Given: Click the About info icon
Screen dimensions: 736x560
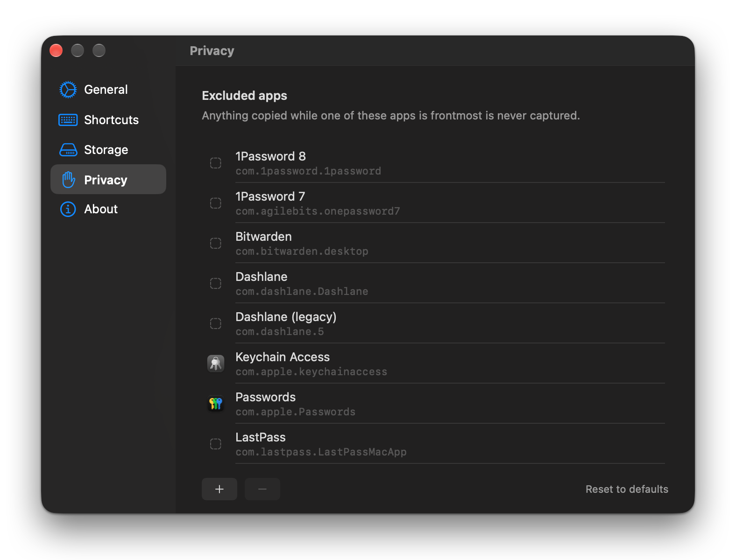Looking at the screenshot, I should 68,209.
